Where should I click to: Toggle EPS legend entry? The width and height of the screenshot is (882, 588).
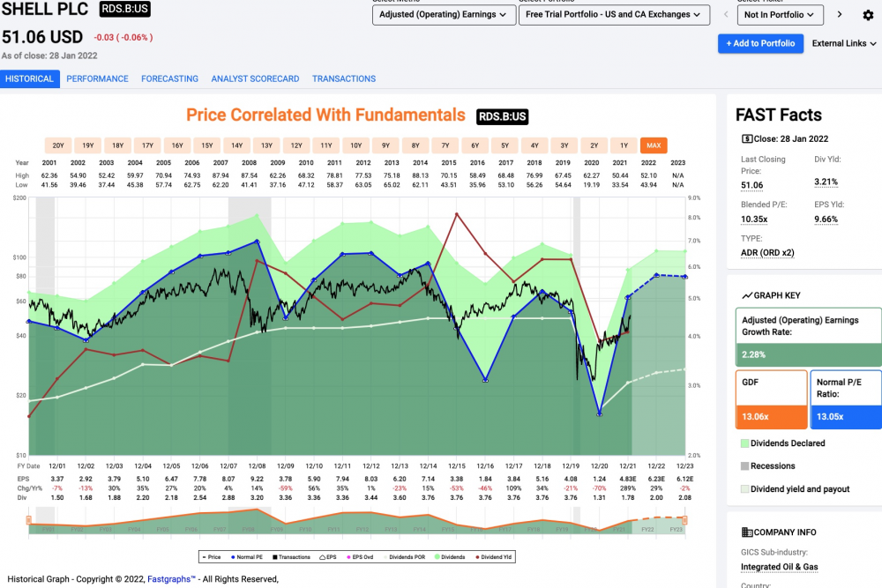pyautogui.click(x=328, y=557)
